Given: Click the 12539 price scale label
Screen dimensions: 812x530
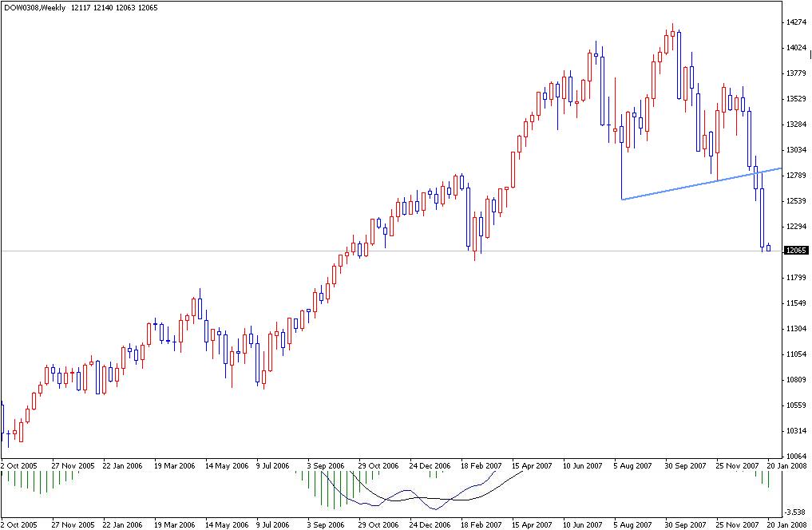Looking at the screenshot, I should click(796, 201).
